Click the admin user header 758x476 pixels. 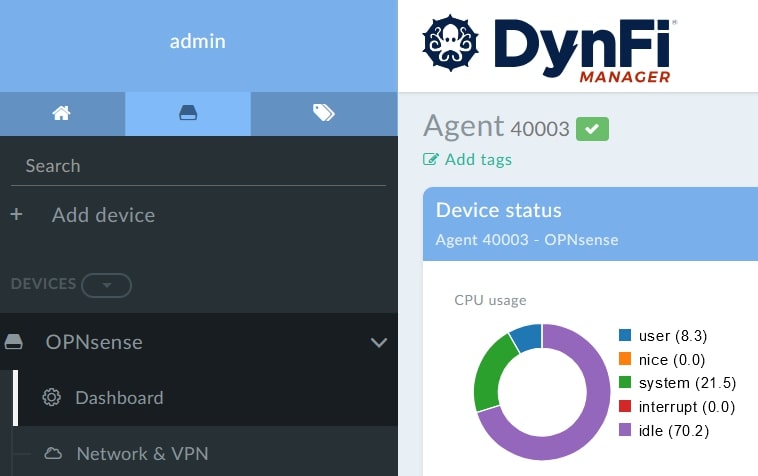point(198,42)
